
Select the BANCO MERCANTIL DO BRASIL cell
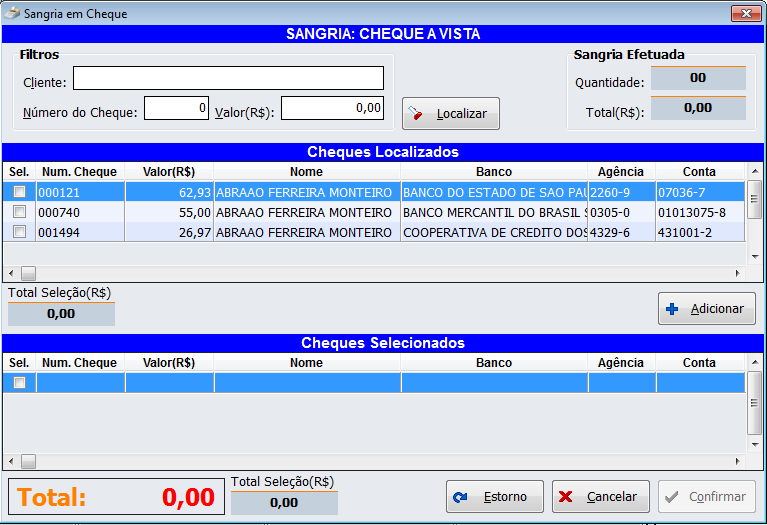pyautogui.click(x=494, y=212)
